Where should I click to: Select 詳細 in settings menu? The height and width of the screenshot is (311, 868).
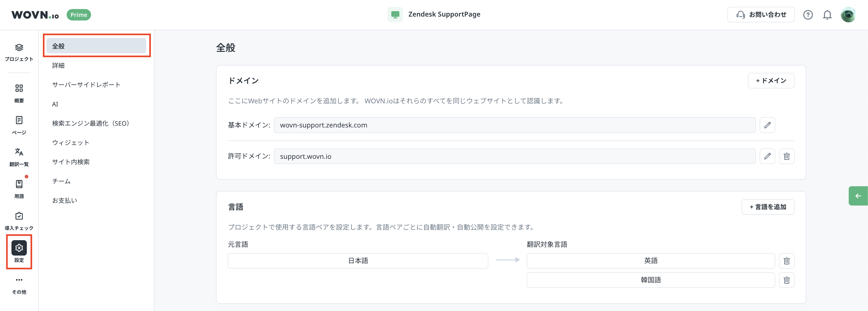pos(58,65)
